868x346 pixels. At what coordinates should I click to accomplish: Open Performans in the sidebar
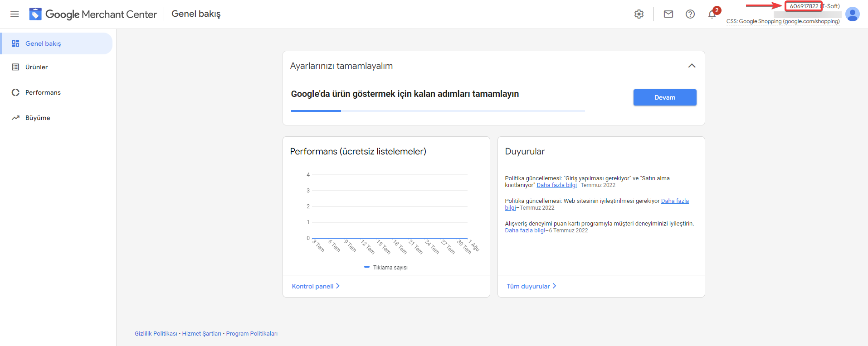tap(56, 92)
